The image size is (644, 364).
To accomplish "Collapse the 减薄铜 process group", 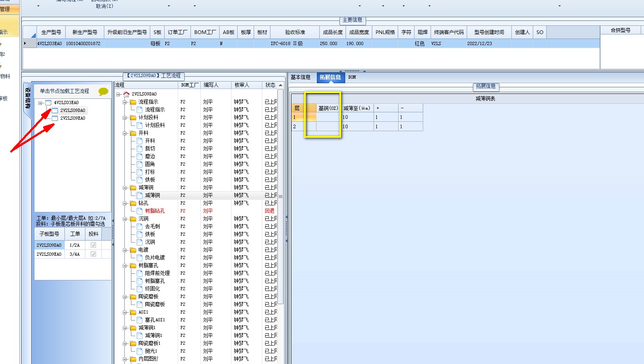I will [x=125, y=187].
